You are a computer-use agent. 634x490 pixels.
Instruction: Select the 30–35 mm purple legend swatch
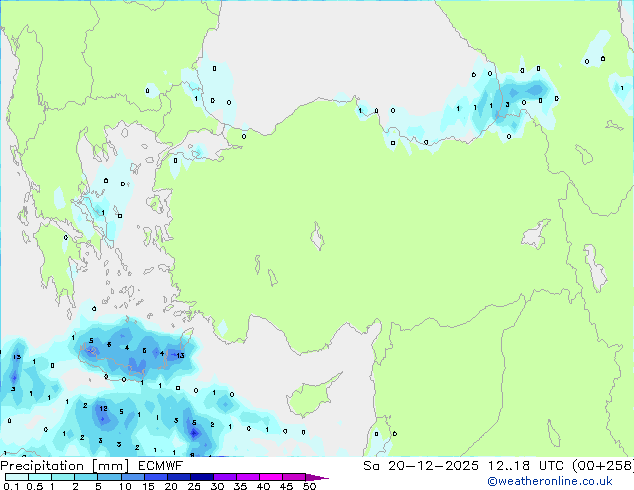coord(225,477)
